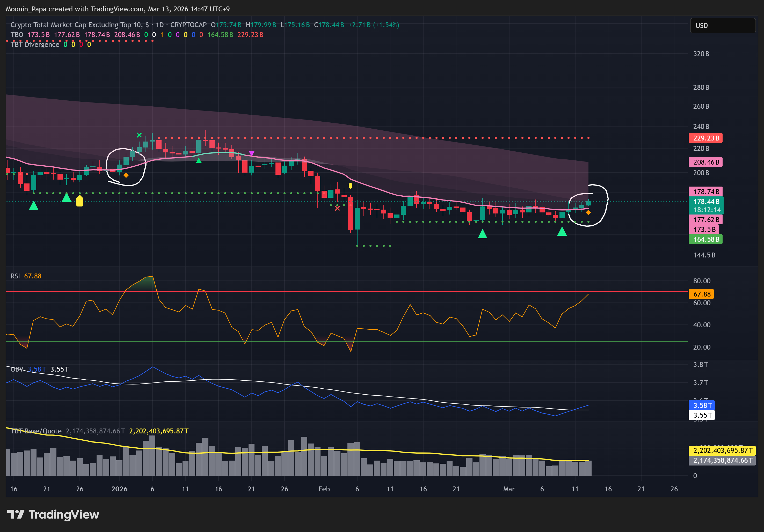Image resolution: width=764 pixels, height=532 pixels.
Task: Select the TBO indicator legend label
Action: pyautogui.click(x=17, y=35)
